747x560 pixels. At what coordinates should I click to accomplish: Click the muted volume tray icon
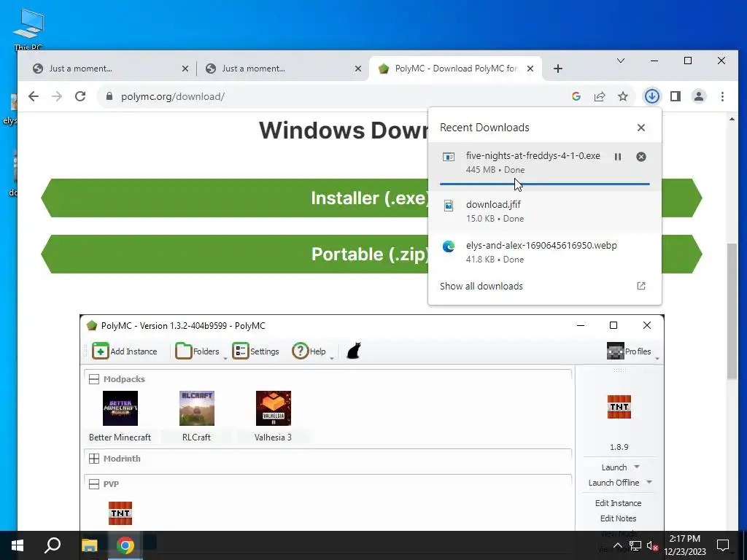click(652, 545)
